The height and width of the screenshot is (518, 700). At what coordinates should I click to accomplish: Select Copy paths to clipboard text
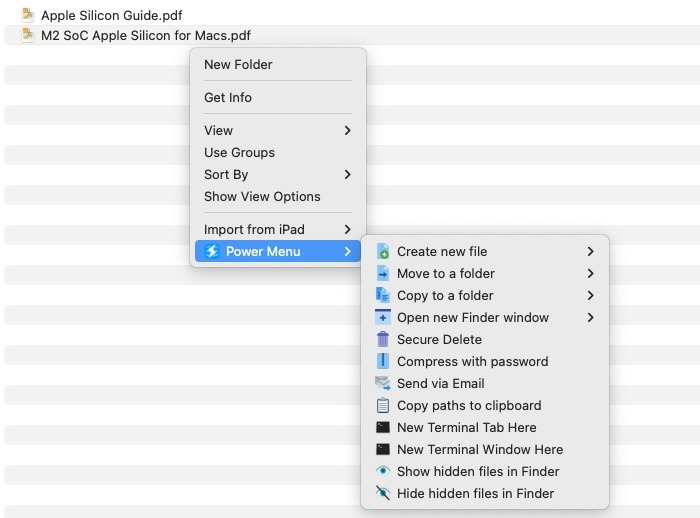coord(469,405)
